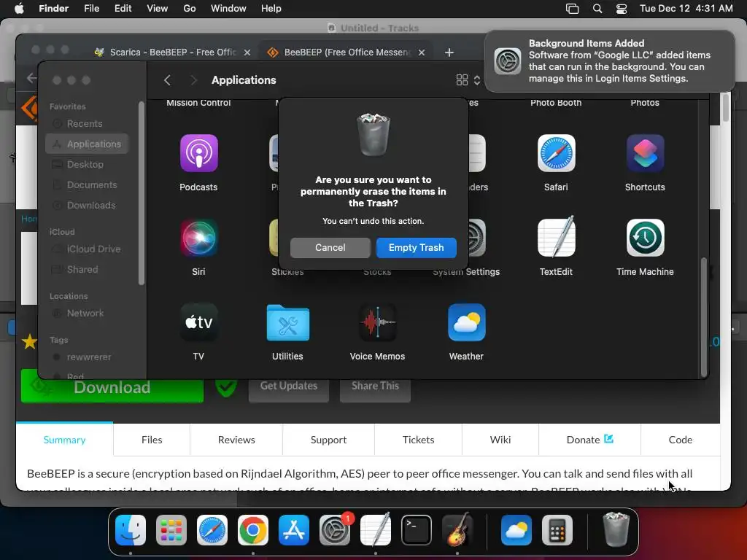747x560 pixels.
Task: Open Trash from the Dock
Action: tap(616, 530)
